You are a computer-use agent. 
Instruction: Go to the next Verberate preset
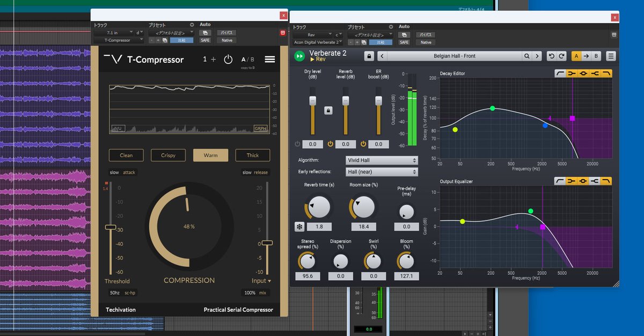coord(537,56)
